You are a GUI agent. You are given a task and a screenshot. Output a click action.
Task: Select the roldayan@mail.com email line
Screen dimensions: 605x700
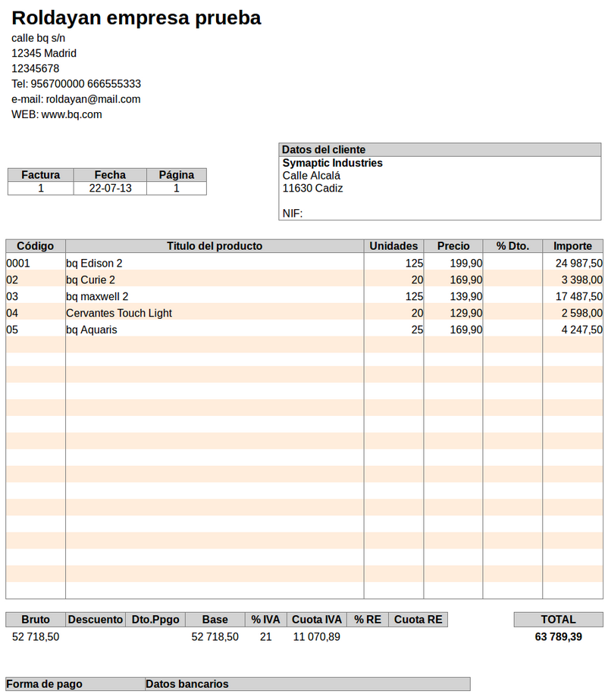(76, 99)
